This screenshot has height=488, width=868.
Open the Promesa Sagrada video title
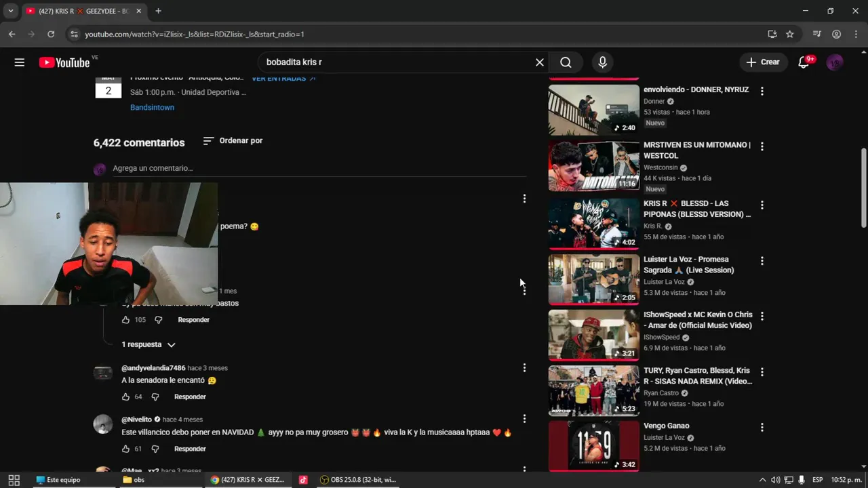[689, 264]
